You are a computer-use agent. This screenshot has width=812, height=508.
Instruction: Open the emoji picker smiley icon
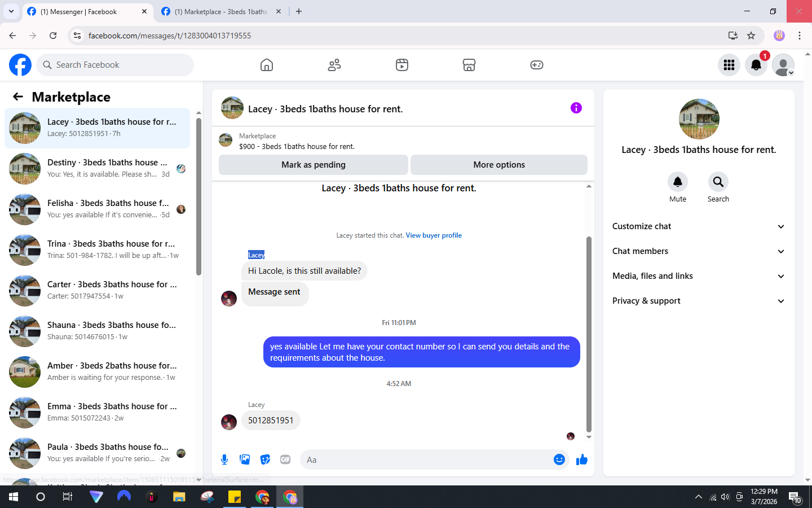559,459
